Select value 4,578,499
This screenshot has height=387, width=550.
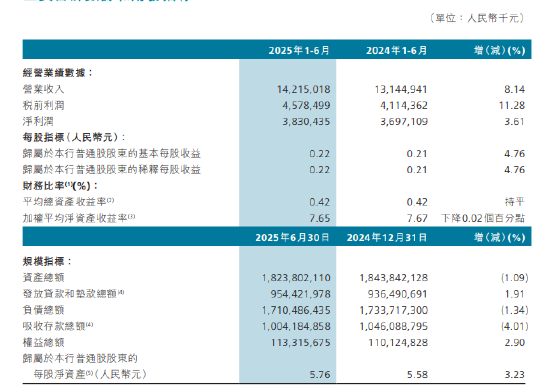pyautogui.click(x=306, y=105)
